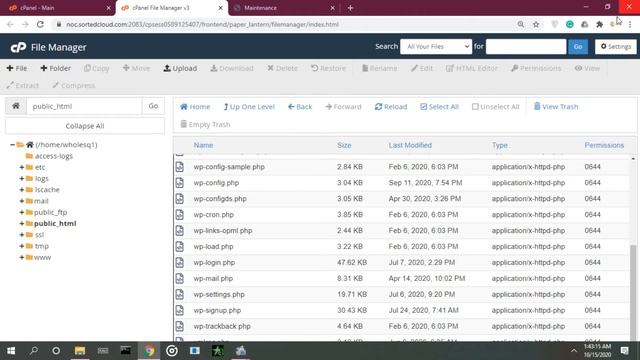640x360 pixels.
Task: Click the public_html path input field
Action: point(84,106)
